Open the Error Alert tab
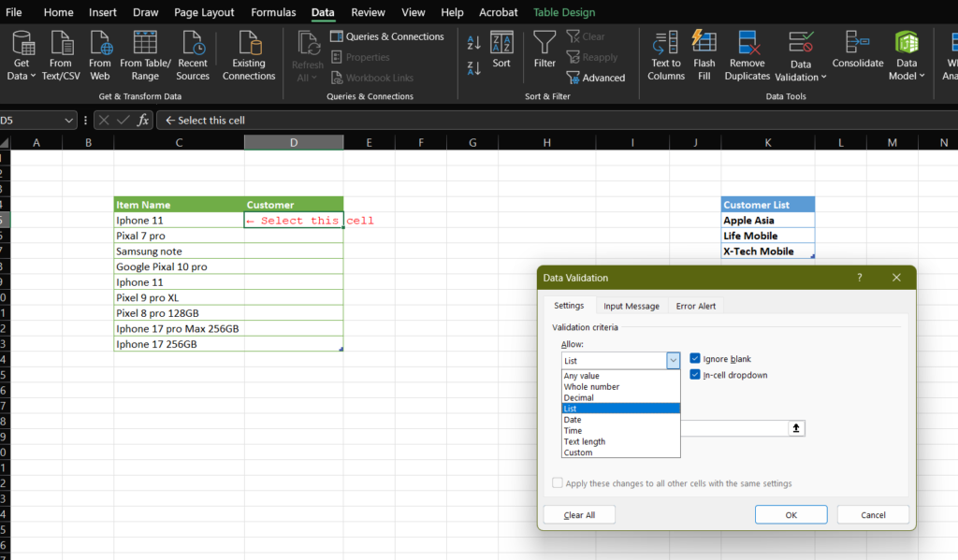 [696, 306]
